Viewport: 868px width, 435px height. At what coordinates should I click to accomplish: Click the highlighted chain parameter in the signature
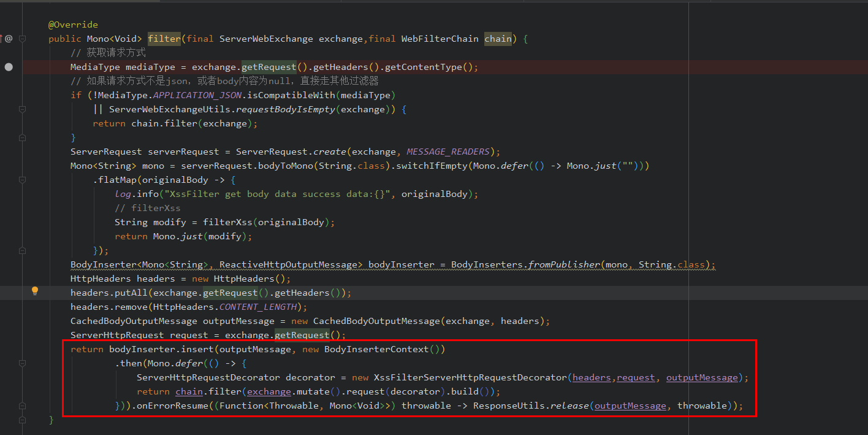(498, 39)
